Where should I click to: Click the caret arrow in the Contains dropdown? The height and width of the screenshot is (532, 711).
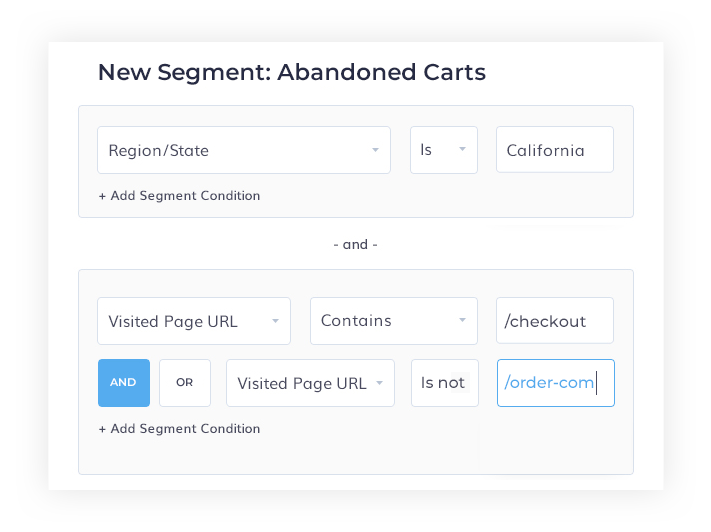[462, 321]
